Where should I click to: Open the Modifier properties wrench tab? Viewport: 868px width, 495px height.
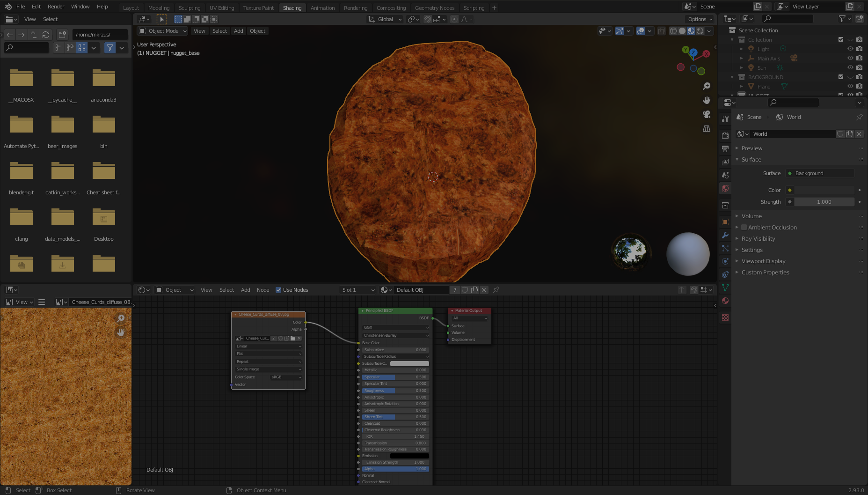[x=725, y=235]
